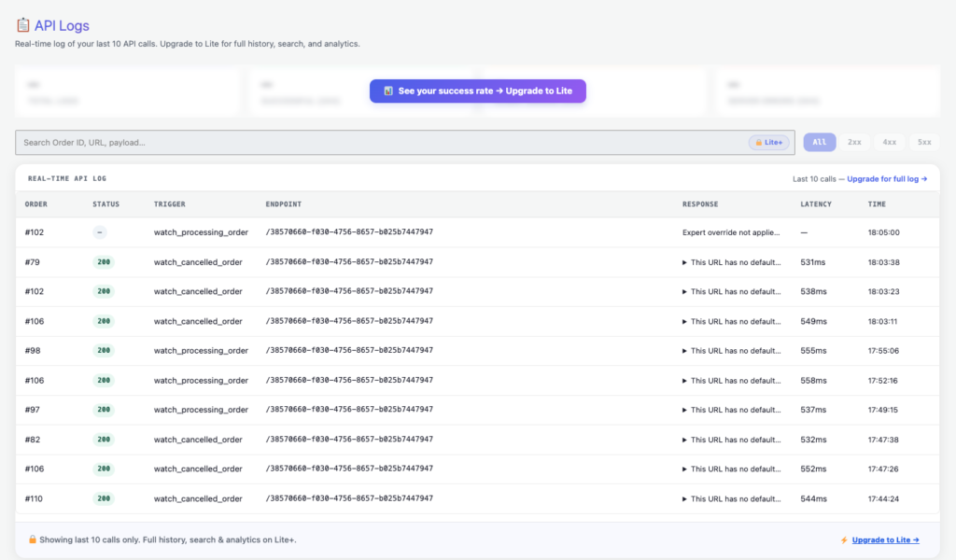Click latency value 555ms
This screenshot has width=956, height=560.
coord(813,350)
